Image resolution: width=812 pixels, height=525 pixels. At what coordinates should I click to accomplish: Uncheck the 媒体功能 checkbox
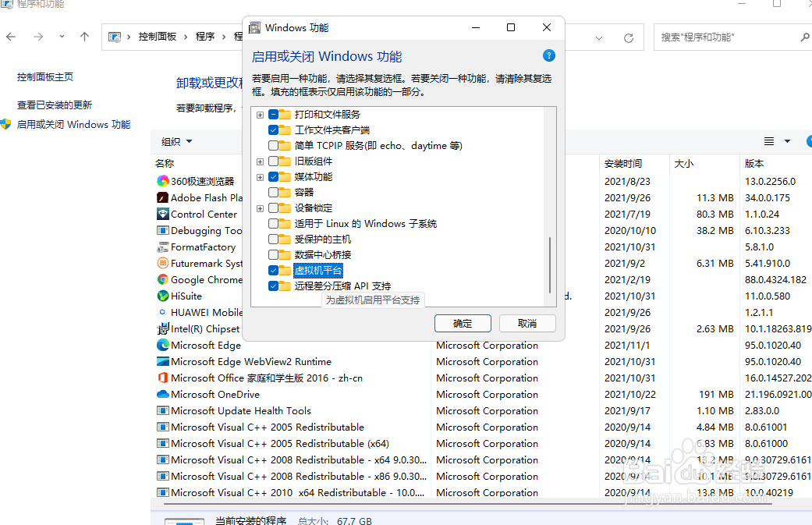[275, 176]
